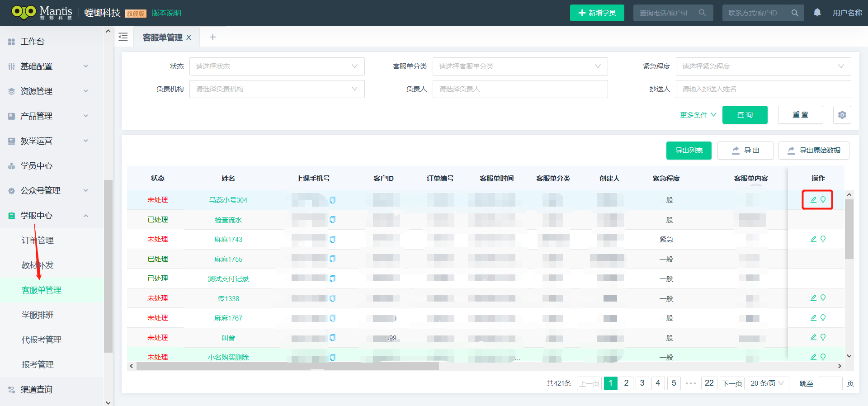This screenshot has width=868, height=406.
Task: Click the 导出 button
Action: (x=745, y=151)
